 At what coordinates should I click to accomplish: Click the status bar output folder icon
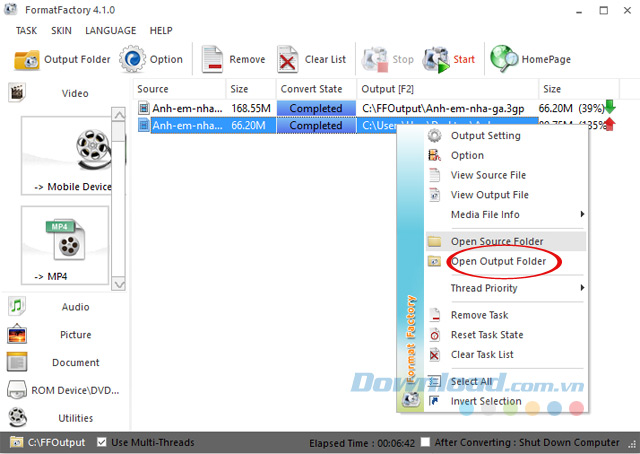coord(16,442)
